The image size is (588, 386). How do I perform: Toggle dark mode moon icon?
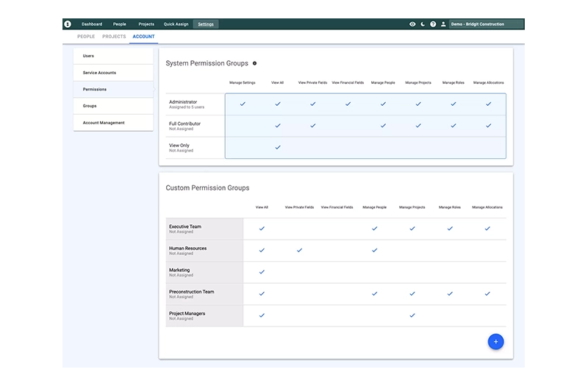point(423,24)
